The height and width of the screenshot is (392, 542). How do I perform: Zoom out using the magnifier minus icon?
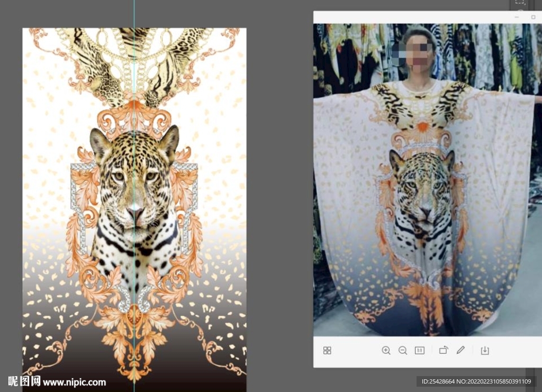[403, 350]
